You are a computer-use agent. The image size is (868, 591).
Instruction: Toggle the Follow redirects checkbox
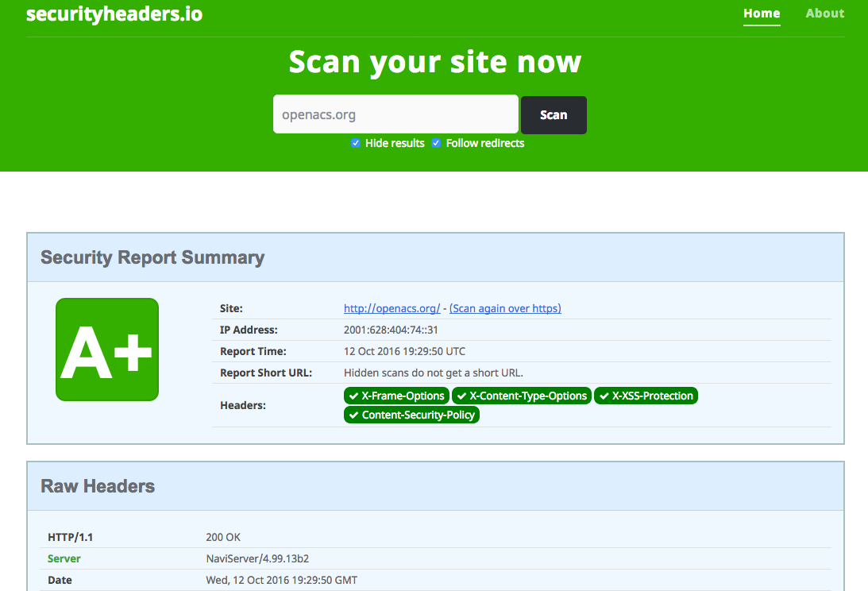(436, 144)
